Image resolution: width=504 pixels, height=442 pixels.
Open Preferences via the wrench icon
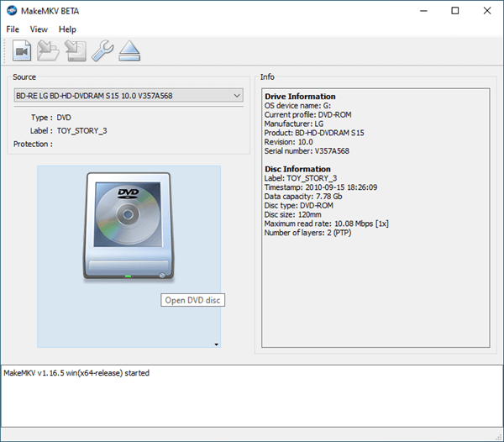pyautogui.click(x=102, y=50)
